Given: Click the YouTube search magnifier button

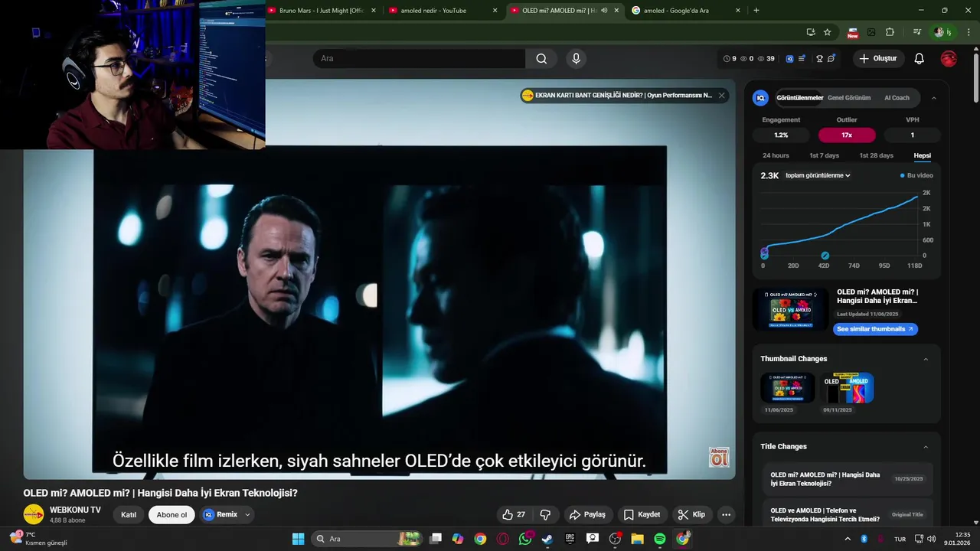Looking at the screenshot, I should tap(541, 59).
